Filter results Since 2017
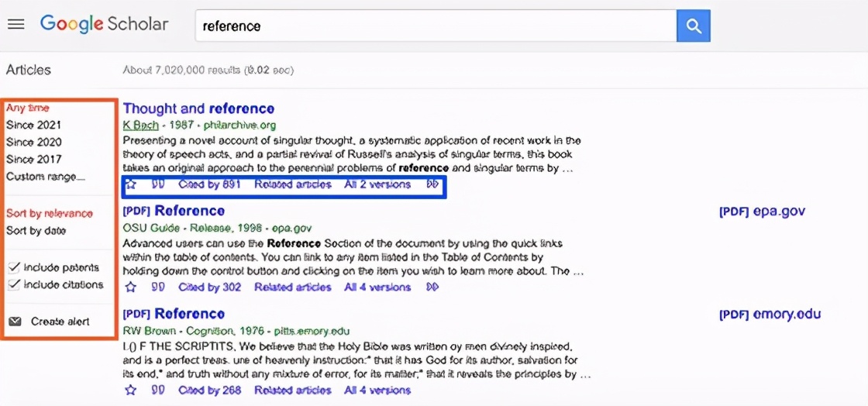The width and height of the screenshot is (868, 406). pos(34,160)
